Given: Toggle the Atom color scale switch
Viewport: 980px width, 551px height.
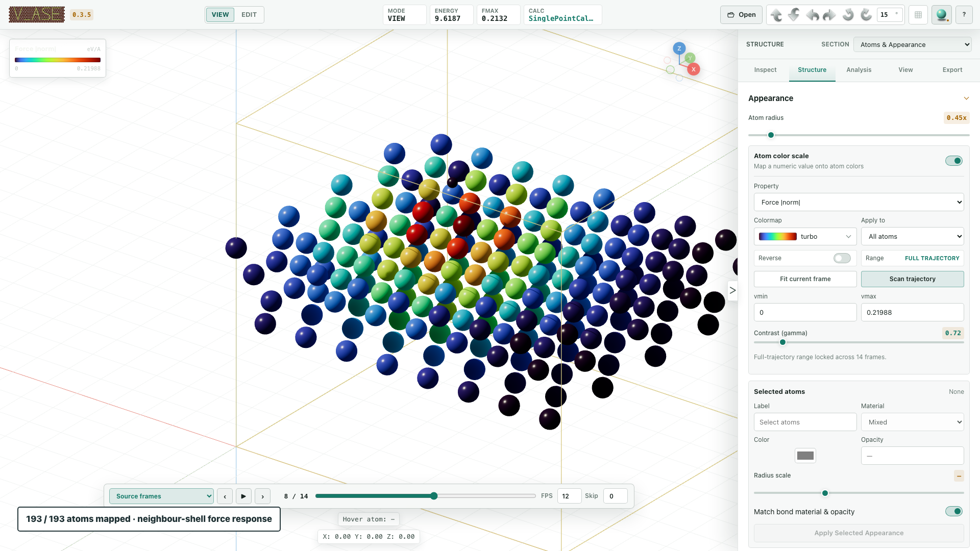Looking at the screenshot, I should [x=954, y=161].
